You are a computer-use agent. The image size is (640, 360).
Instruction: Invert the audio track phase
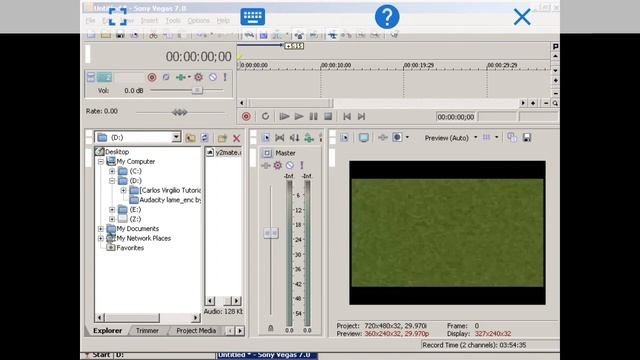click(166, 77)
